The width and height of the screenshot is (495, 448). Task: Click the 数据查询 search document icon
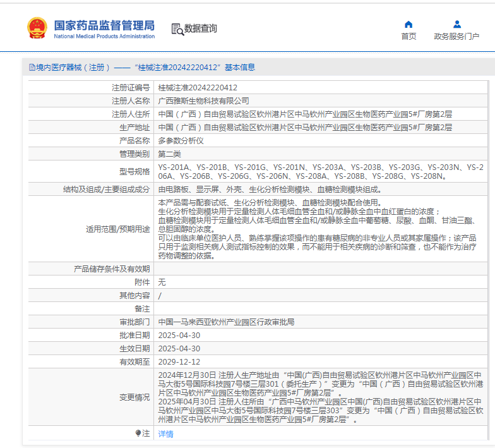[177, 29]
